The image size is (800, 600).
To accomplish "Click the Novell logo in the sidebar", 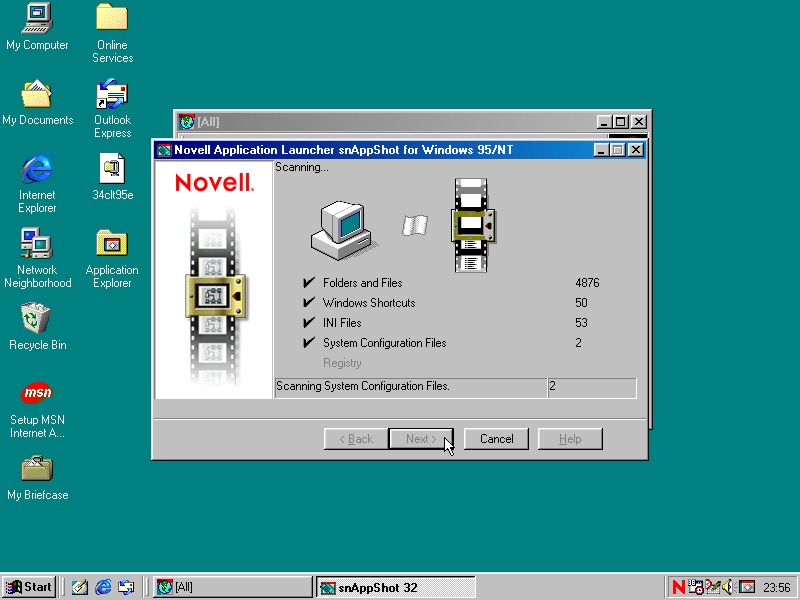I will tap(214, 183).
